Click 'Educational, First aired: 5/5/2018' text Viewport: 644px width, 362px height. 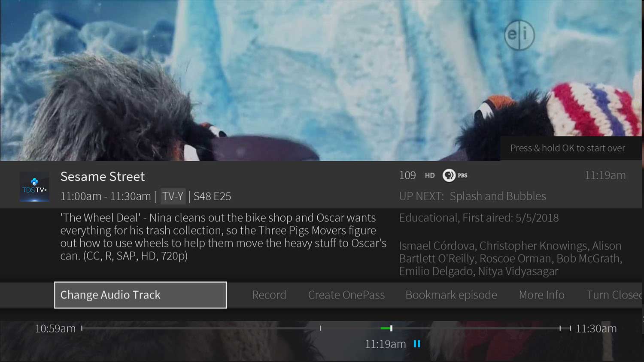(479, 218)
